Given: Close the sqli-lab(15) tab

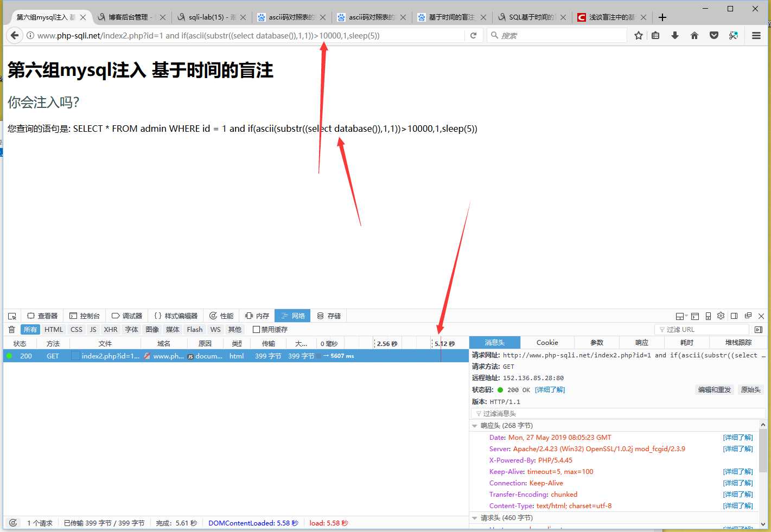Looking at the screenshot, I should click(x=243, y=17).
